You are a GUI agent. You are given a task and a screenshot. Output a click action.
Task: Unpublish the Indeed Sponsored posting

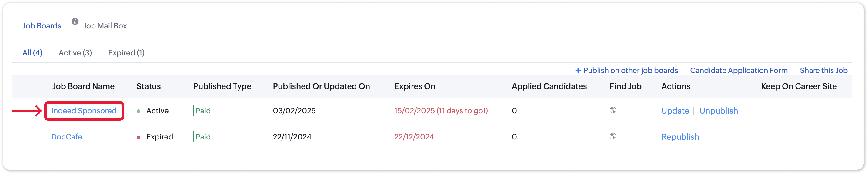pos(719,111)
